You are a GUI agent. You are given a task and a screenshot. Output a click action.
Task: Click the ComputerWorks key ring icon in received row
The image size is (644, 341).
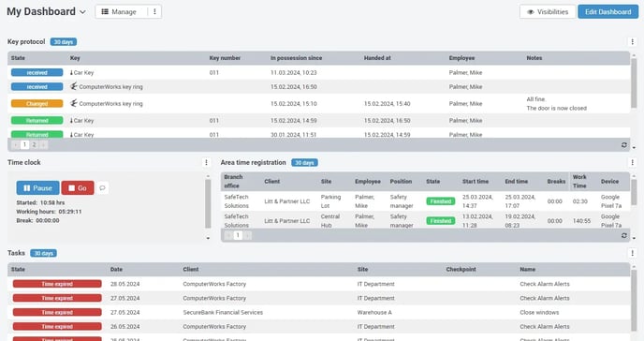click(x=73, y=86)
